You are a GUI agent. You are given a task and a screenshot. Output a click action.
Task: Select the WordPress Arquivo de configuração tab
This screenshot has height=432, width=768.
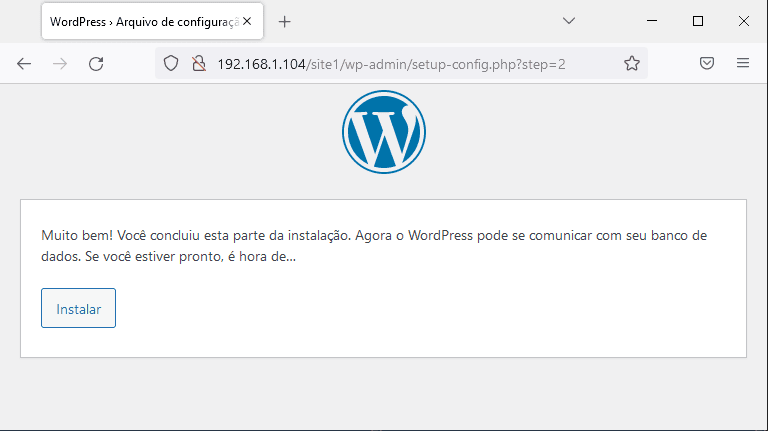(152, 21)
